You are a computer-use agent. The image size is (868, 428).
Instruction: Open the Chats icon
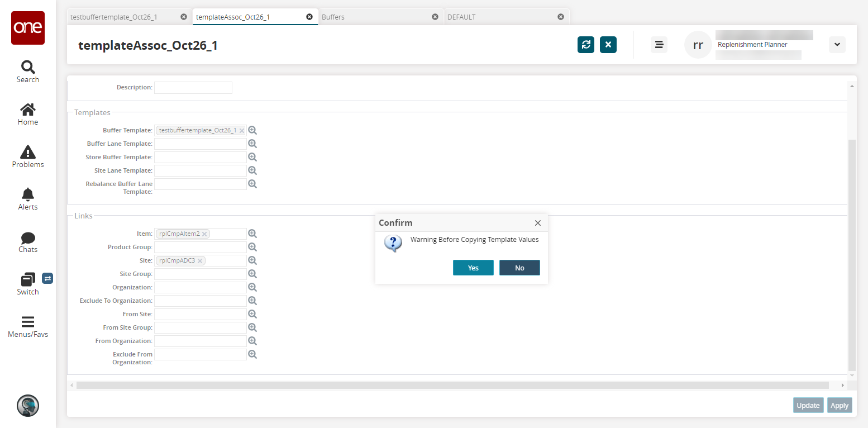(28, 238)
